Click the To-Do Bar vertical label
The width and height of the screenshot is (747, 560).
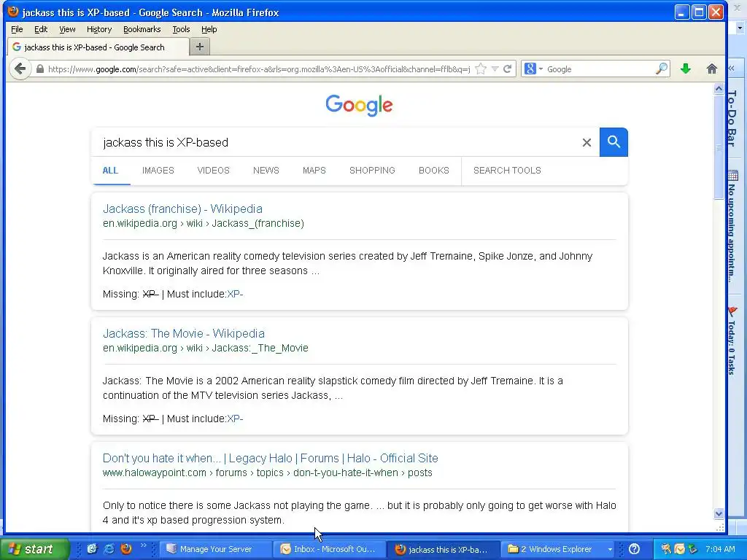(732, 118)
